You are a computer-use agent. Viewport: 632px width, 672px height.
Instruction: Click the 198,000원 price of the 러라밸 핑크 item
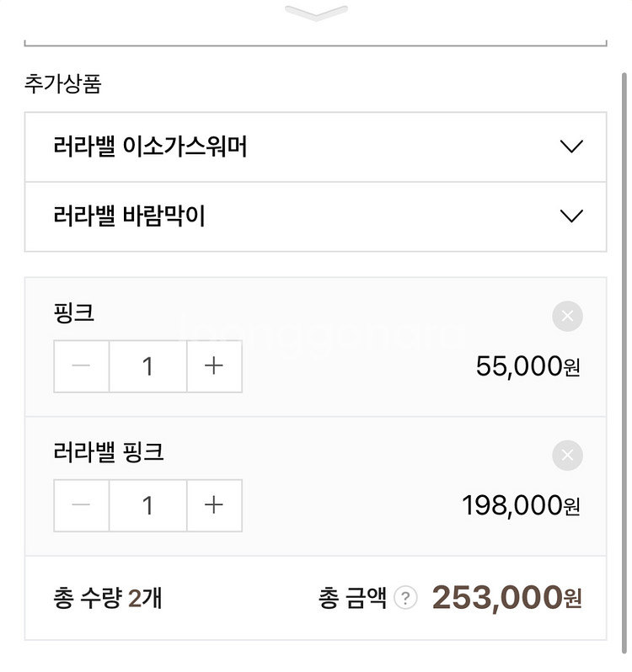[521, 505]
